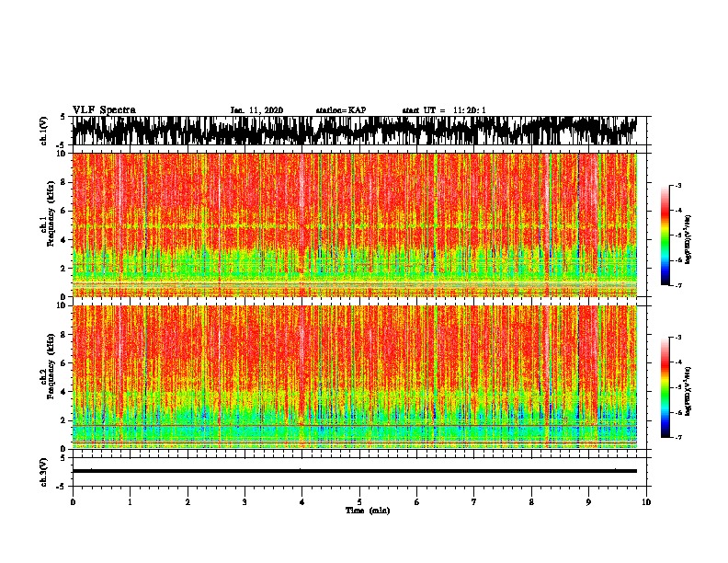This screenshot has width=728, height=563.
Task: Click time axis tick label 6
Action: point(417,502)
